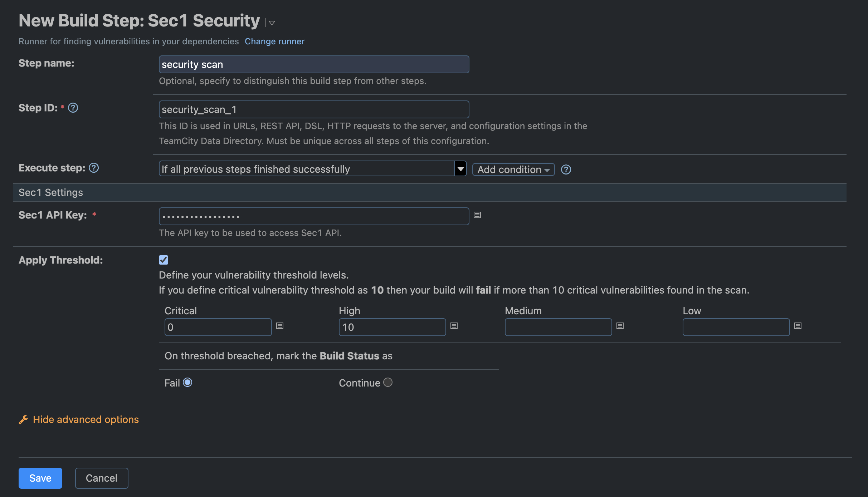The width and height of the screenshot is (868, 497).
Task: Click the parameter icon beside Sec1 API Key
Action: (477, 215)
